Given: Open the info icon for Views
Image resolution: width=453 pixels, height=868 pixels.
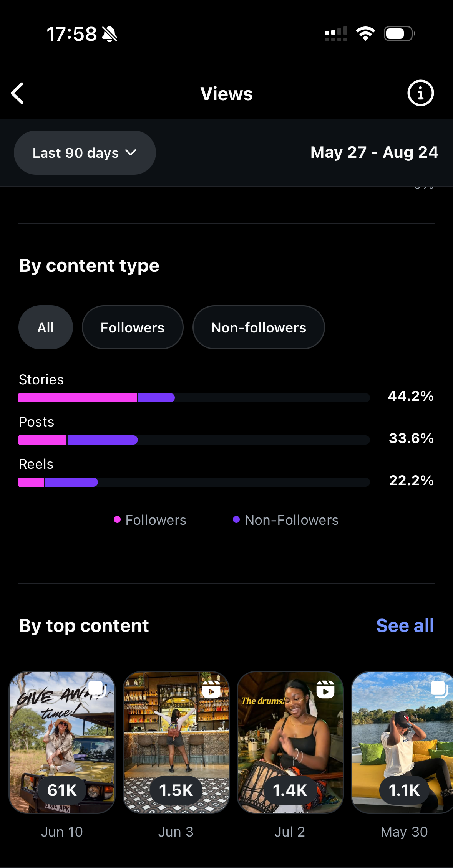Looking at the screenshot, I should coord(420,93).
